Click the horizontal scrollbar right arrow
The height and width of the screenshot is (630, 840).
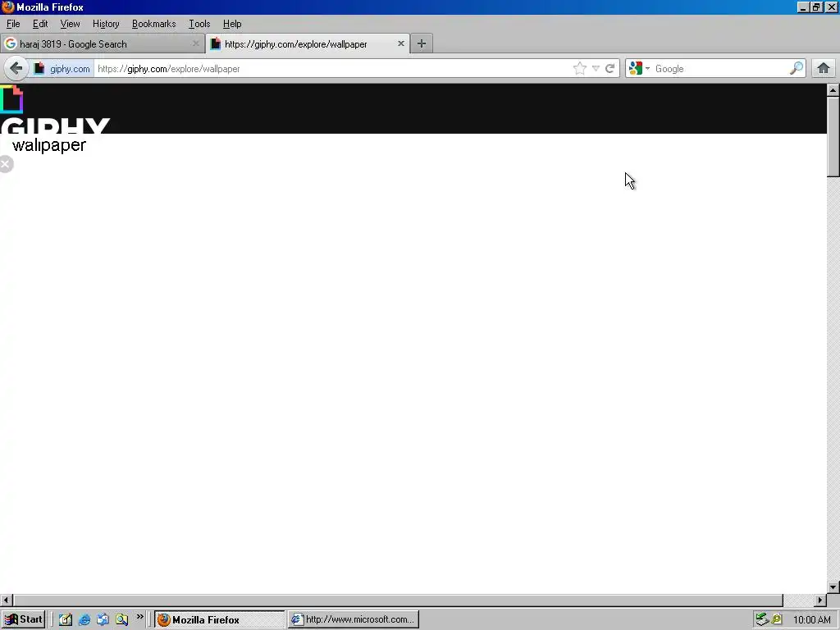820,600
